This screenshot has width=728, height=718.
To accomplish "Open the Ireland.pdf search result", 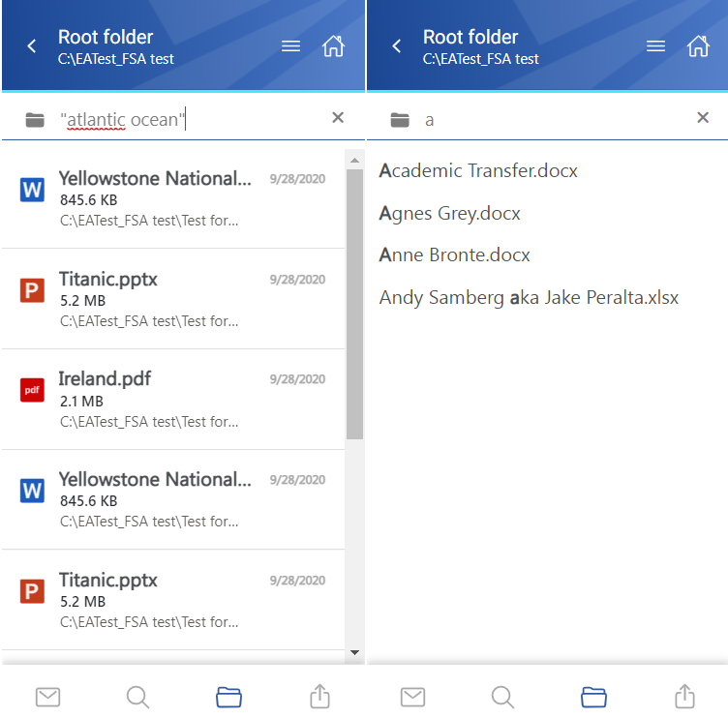I will pyautogui.click(x=173, y=399).
